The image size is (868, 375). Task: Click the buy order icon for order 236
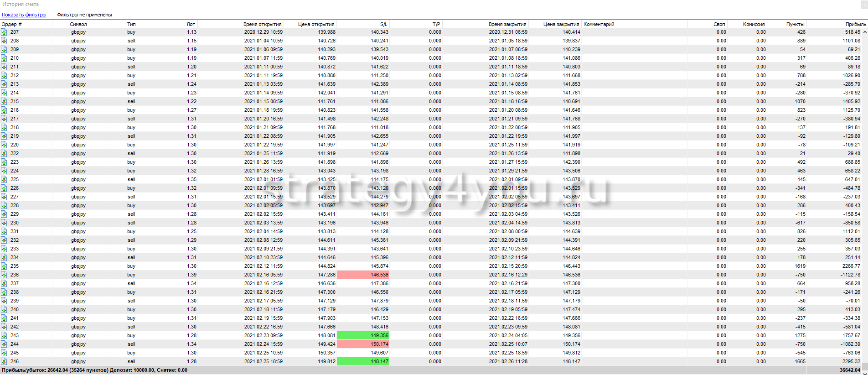coord(4,275)
